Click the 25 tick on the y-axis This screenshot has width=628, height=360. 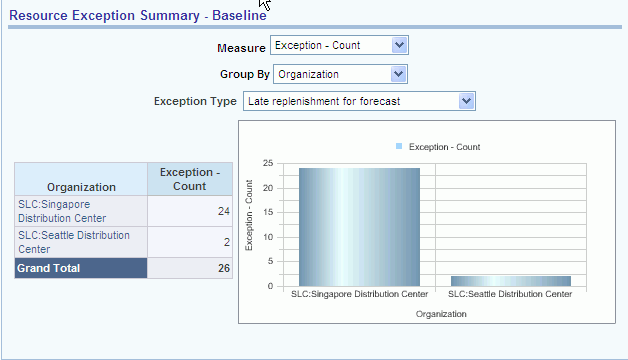tap(268, 163)
